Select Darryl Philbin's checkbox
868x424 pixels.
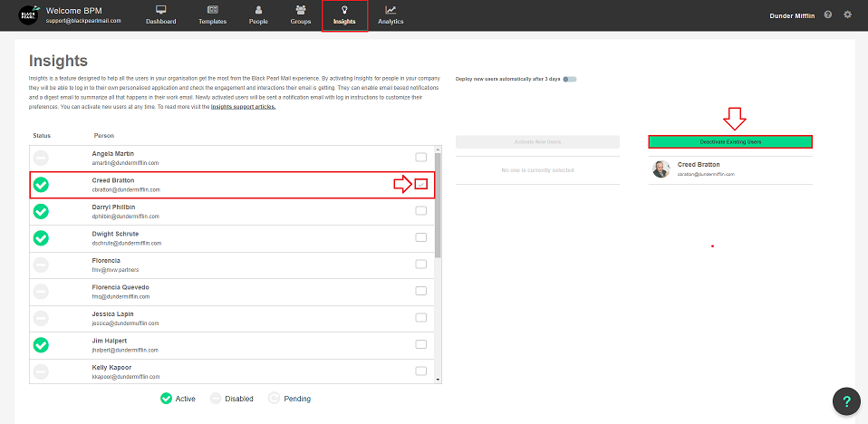click(420, 211)
